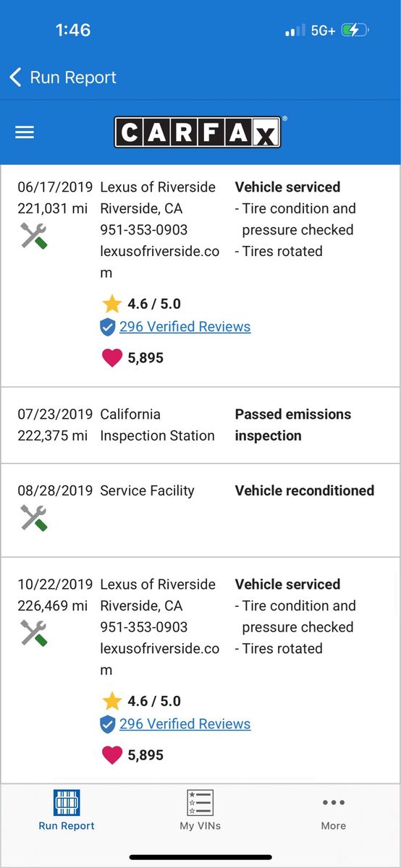Open the first 296 Verified Reviews link

click(x=185, y=326)
